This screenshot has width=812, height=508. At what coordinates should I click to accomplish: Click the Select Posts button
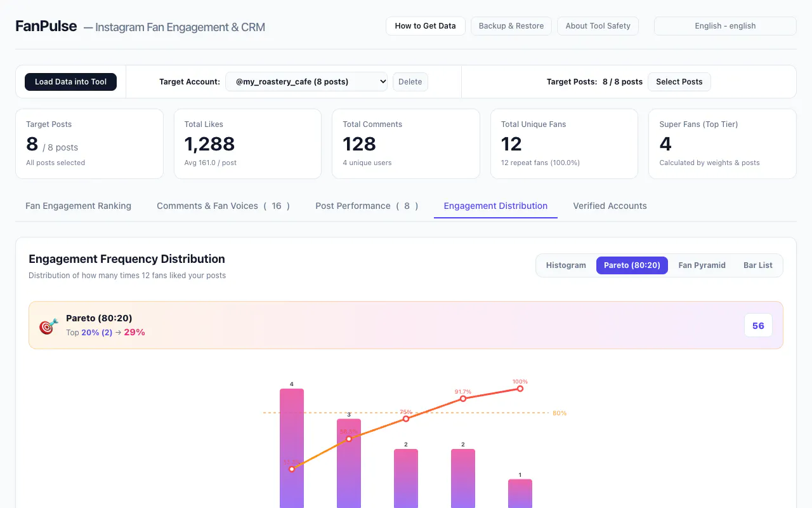point(679,82)
